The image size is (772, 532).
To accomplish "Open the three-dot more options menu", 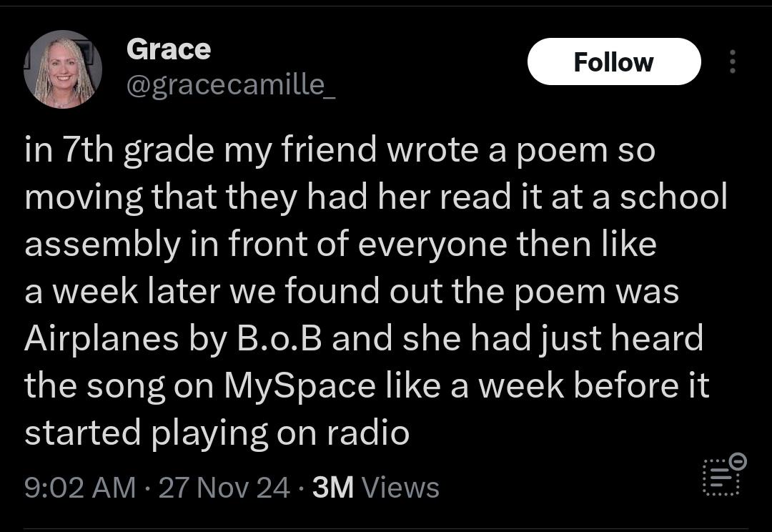I will 733,61.
